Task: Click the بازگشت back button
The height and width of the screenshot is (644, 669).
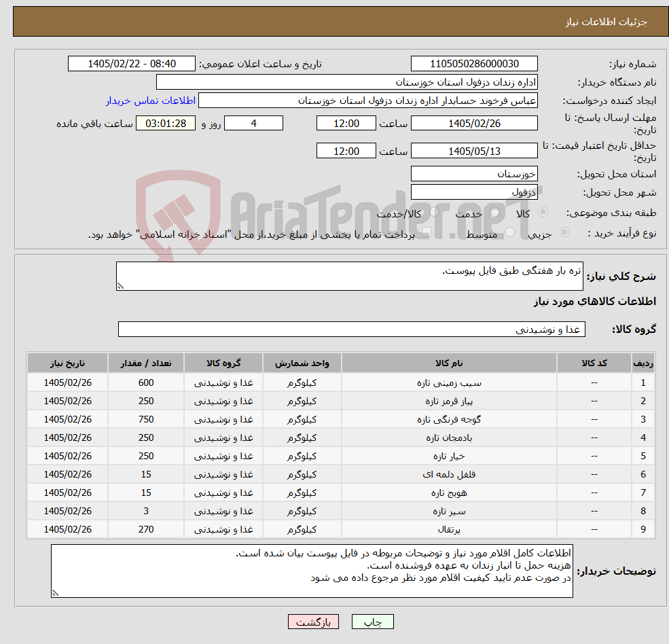Action: pyautogui.click(x=313, y=622)
